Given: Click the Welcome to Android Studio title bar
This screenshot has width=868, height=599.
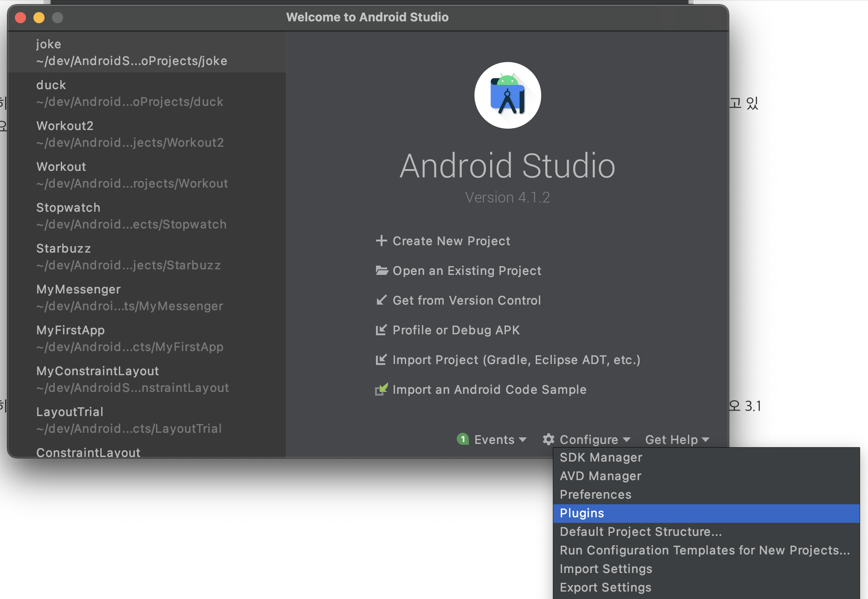Looking at the screenshot, I should click(368, 17).
